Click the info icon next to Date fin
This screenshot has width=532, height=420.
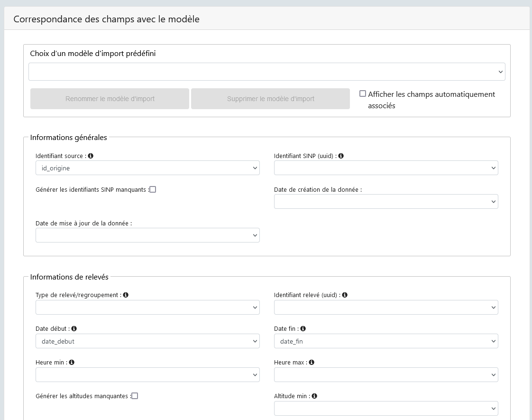tap(303, 328)
